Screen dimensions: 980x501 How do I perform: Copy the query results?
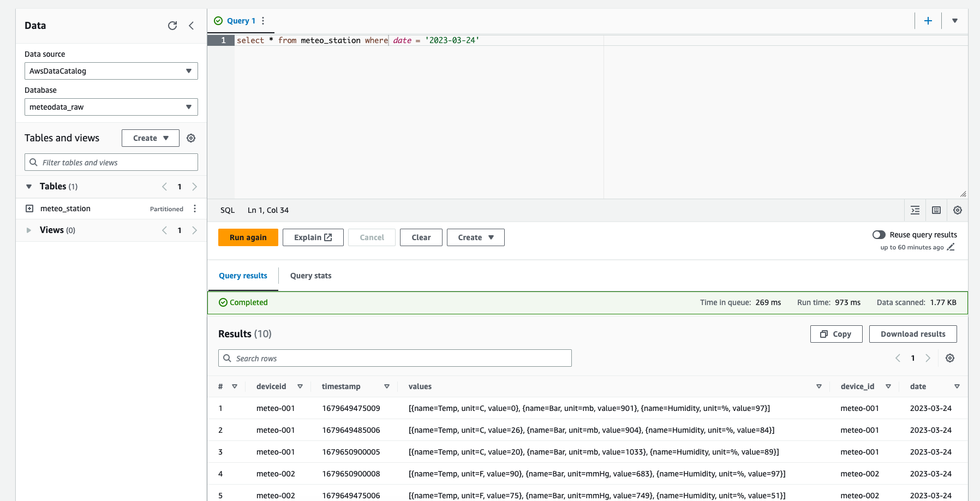click(x=836, y=334)
